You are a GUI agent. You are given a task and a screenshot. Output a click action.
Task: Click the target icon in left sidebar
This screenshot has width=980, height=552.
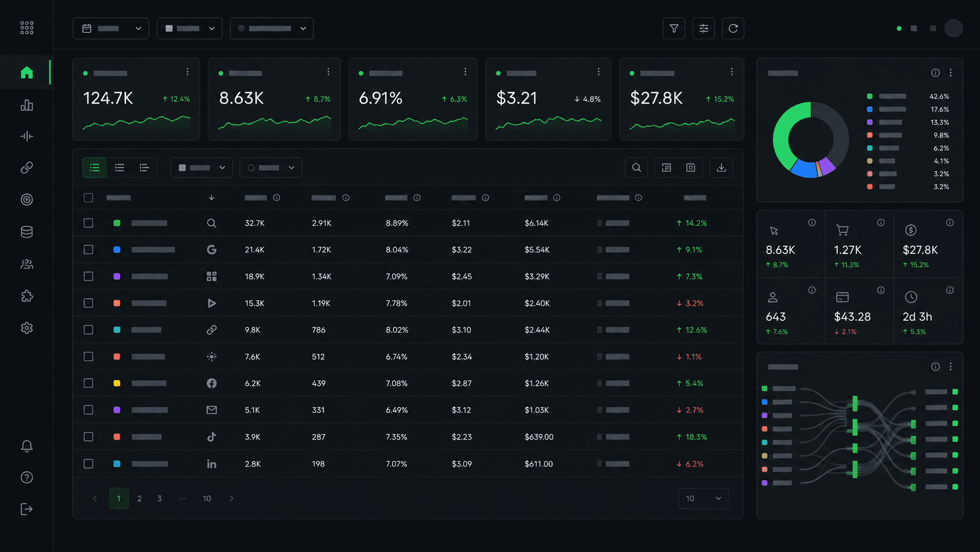pyautogui.click(x=26, y=199)
